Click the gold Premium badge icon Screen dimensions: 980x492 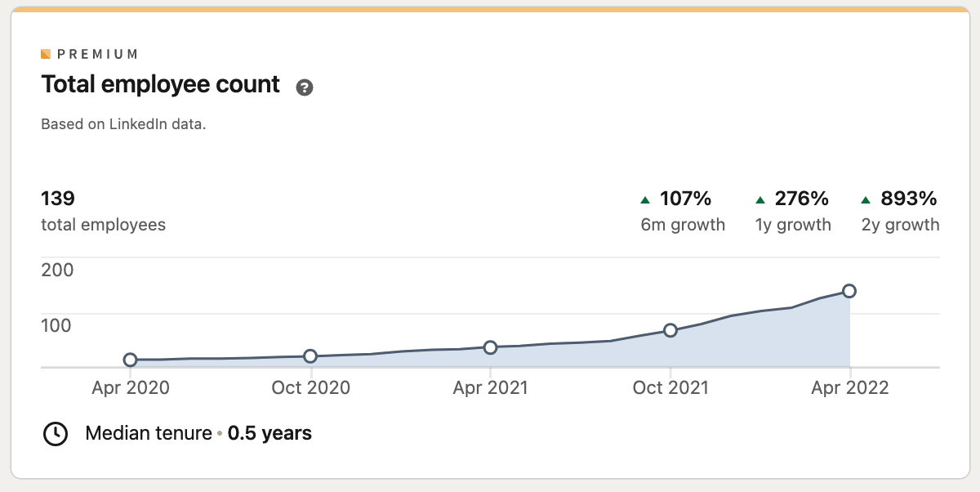click(x=46, y=54)
